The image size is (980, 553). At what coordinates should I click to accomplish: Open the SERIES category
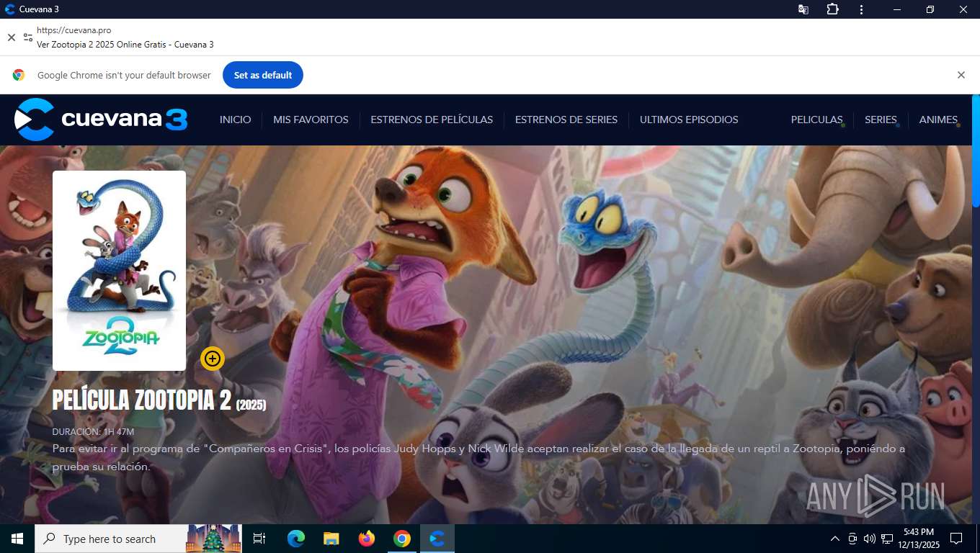tap(881, 120)
